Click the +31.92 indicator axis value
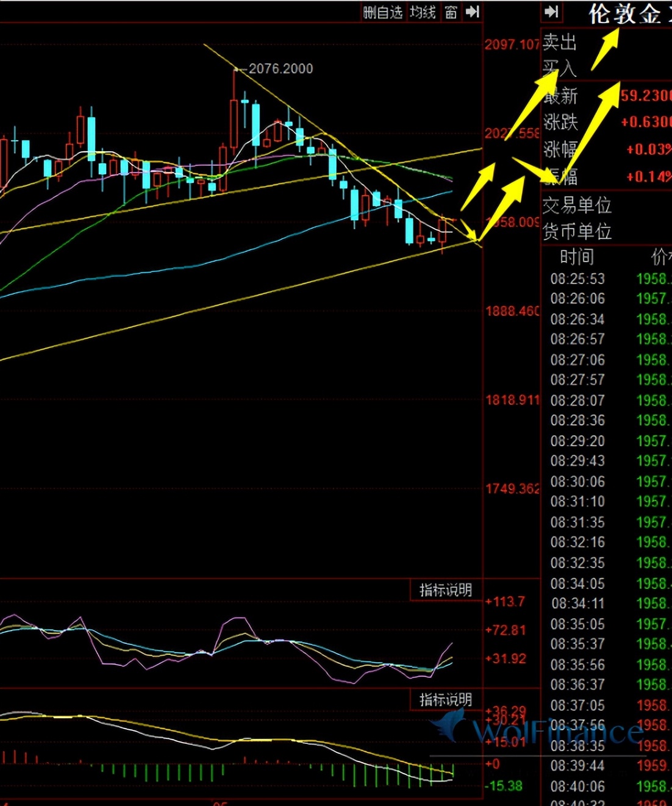This screenshot has width=672, height=806. [506, 658]
